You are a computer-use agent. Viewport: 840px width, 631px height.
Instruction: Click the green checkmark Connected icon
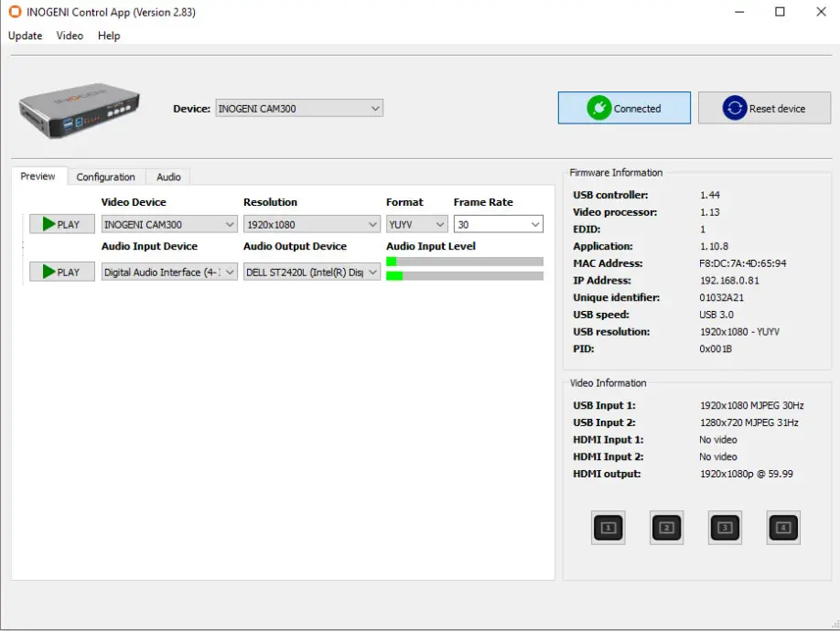pyautogui.click(x=600, y=107)
